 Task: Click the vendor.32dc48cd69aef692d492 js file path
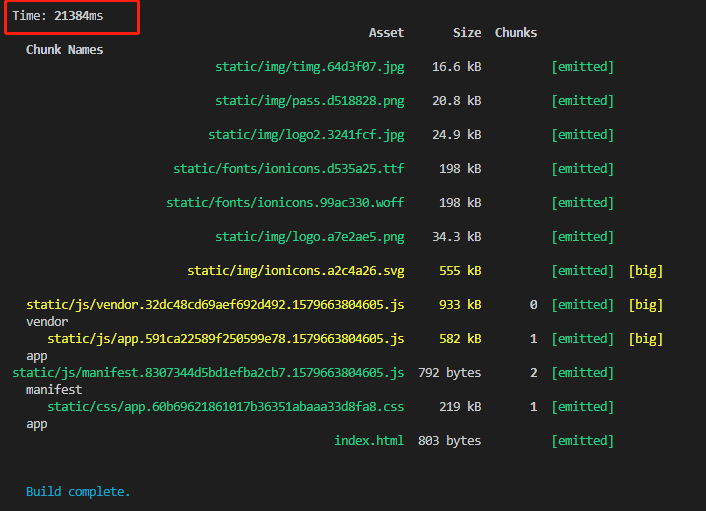tap(215, 305)
